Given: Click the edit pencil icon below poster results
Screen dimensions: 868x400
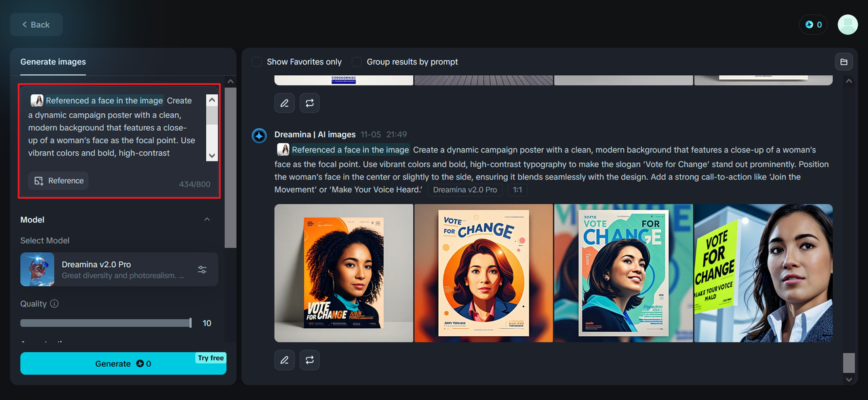Looking at the screenshot, I should coord(284,360).
